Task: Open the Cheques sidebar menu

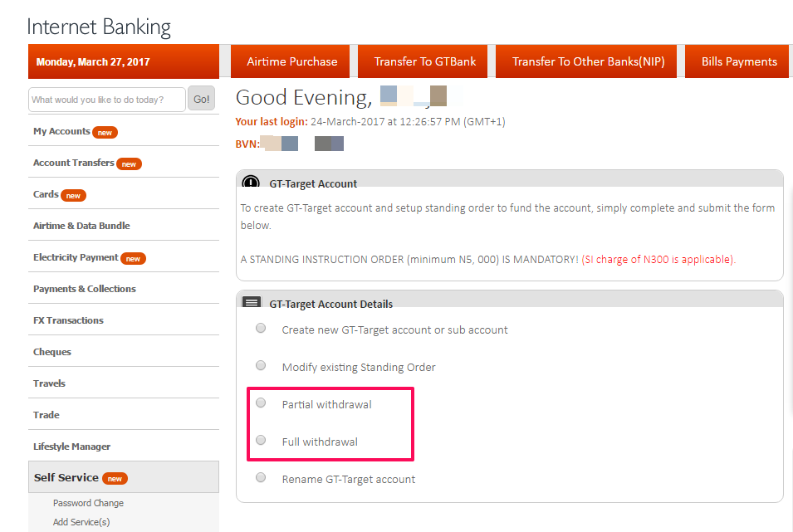Action: point(124,351)
